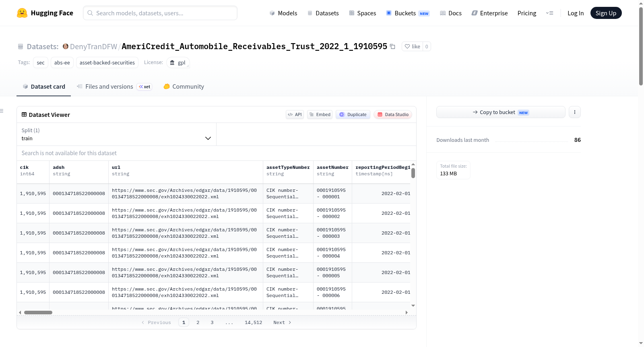Open Buckets in the top navigation
The width and height of the screenshot is (644, 347).
[408, 13]
